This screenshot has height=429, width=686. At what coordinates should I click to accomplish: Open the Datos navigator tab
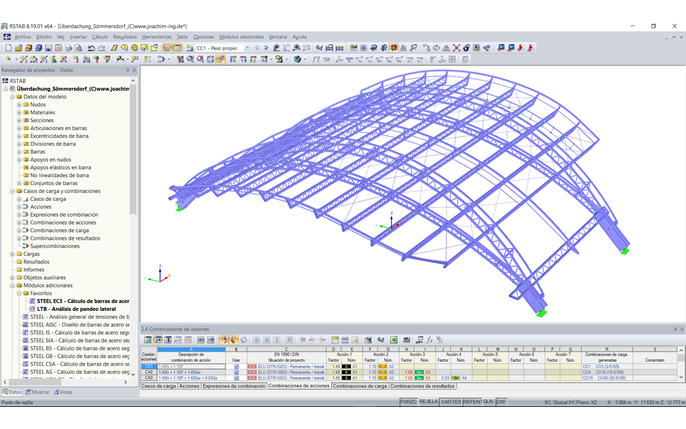point(12,392)
